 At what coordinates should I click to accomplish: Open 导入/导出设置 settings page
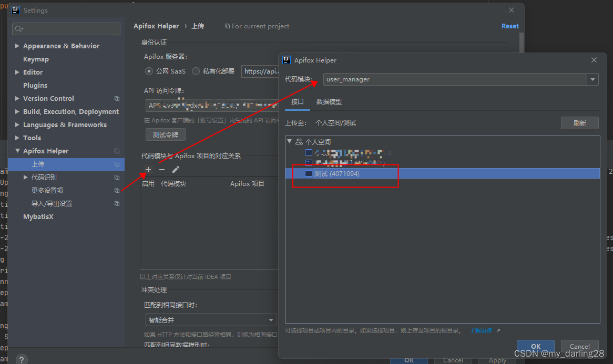click(x=52, y=203)
